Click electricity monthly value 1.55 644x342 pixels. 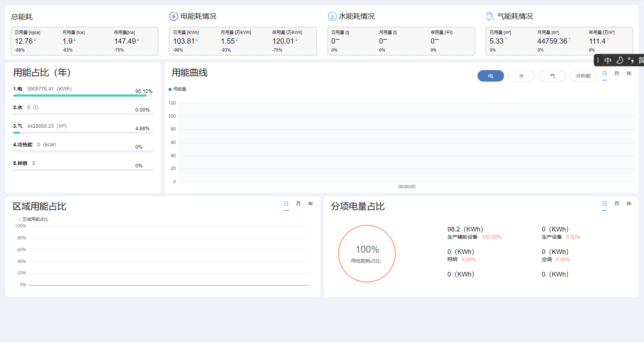coord(228,41)
